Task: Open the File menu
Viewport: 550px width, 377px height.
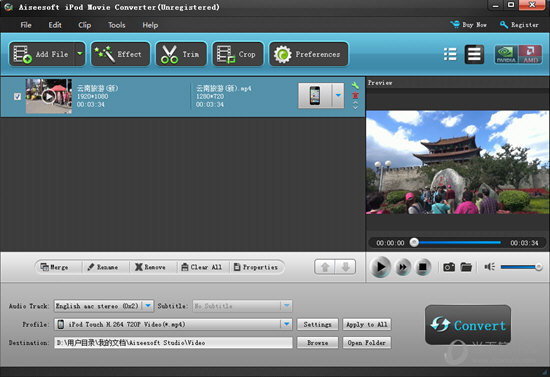Action: (x=26, y=25)
